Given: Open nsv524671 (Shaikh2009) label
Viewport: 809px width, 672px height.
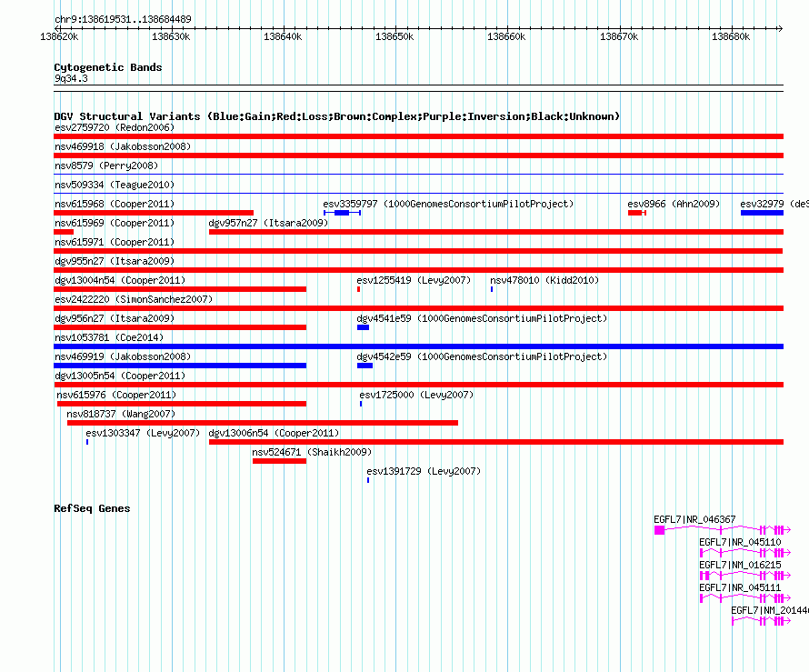Looking at the screenshot, I should pos(312,452).
